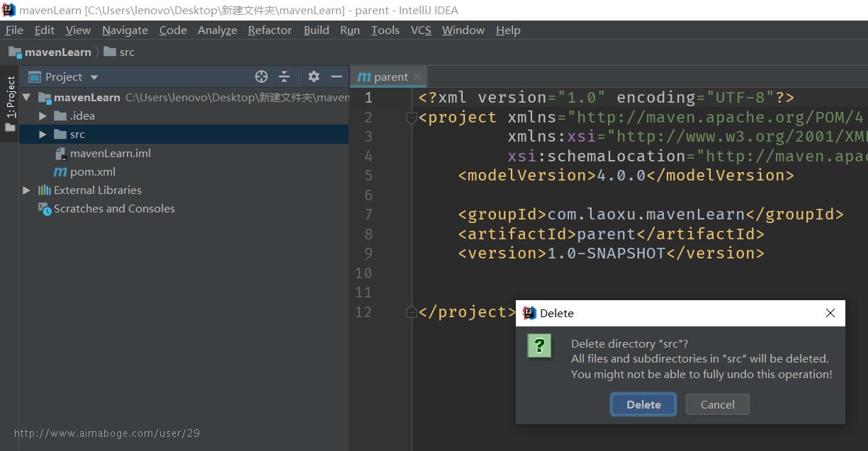Expand the src folder arrow
This screenshot has height=451, width=868.
point(43,135)
